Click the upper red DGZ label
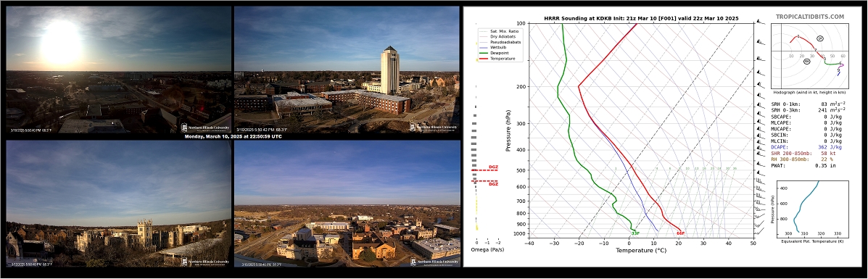 [x=493, y=167]
